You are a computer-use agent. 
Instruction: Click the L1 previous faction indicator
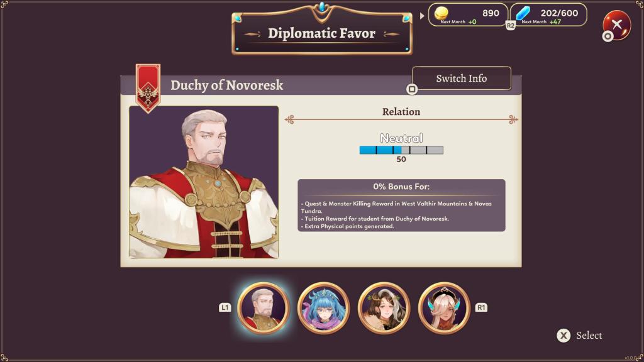click(225, 307)
